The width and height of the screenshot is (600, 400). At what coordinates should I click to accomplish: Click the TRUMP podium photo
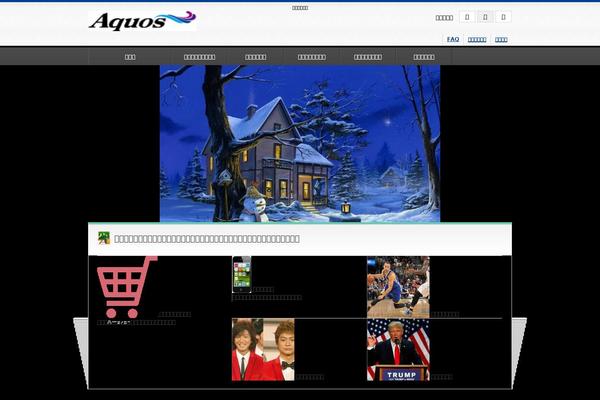click(398, 349)
